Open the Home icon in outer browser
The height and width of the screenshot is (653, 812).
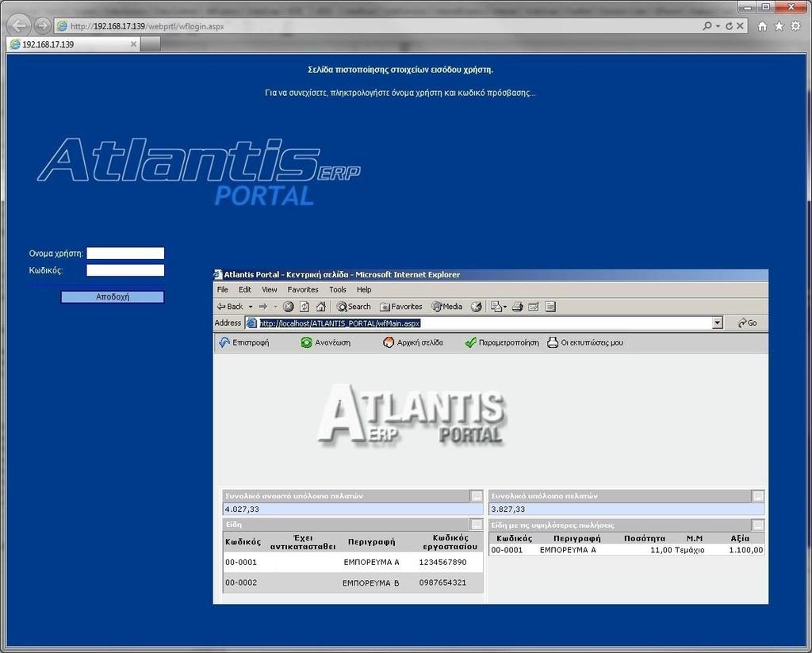762,26
